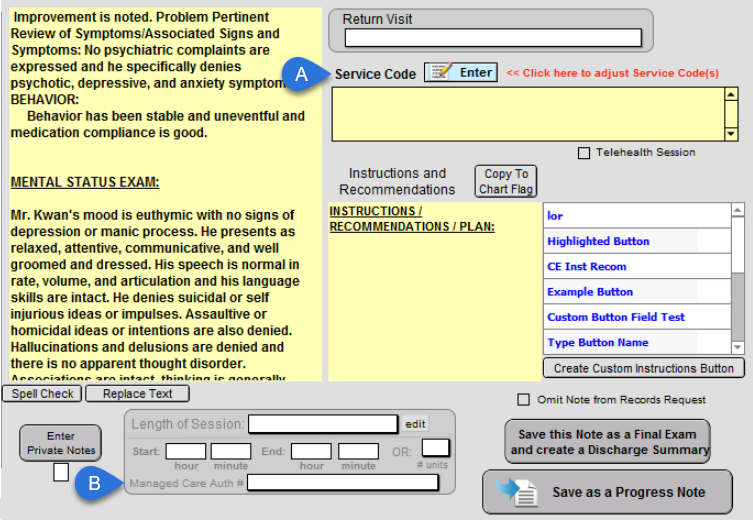Click the Service Code Enter button

460,73
